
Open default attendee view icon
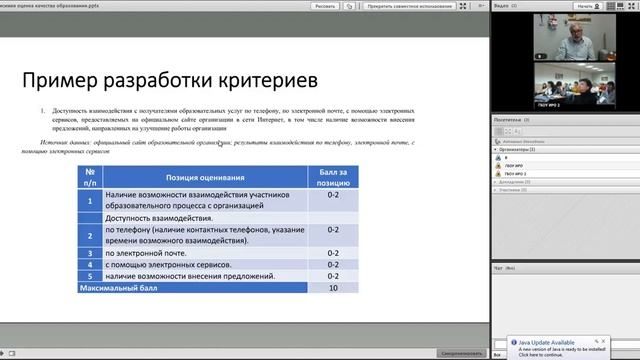click(499, 131)
